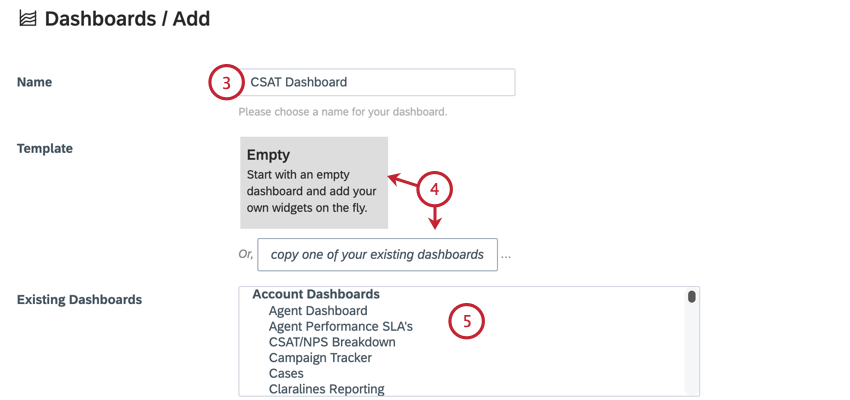The width and height of the screenshot is (850, 400).
Task: Select Claralines Reporting from the list
Action: [326, 389]
